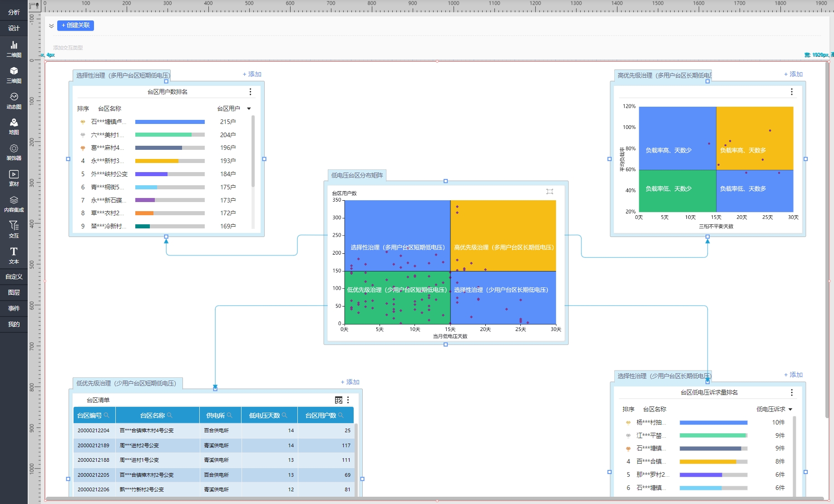This screenshot has width=834, height=504.
Task: Click the table view icon in 台区清单
Action: (338, 400)
